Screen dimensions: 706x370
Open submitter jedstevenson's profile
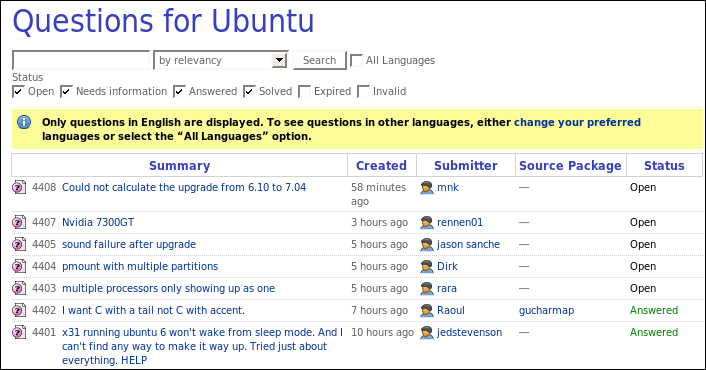[x=469, y=333]
